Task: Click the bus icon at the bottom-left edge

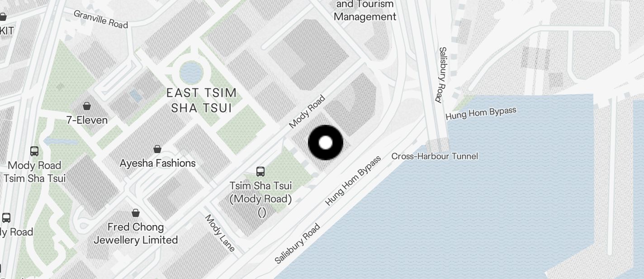Action: pos(6,217)
